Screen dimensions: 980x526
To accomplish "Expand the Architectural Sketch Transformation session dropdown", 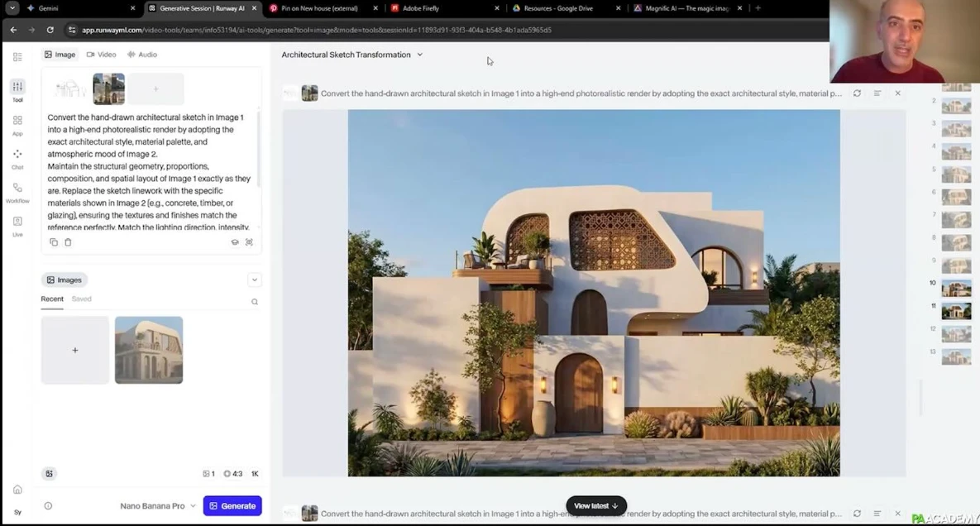I will point(419,55).
